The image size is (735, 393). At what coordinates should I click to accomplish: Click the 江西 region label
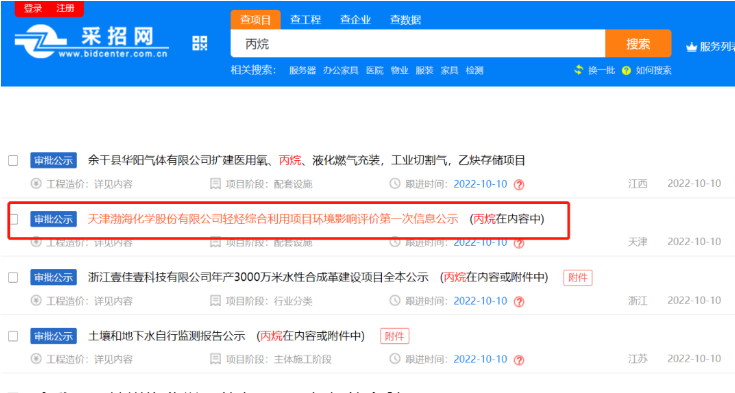point(638,183)
